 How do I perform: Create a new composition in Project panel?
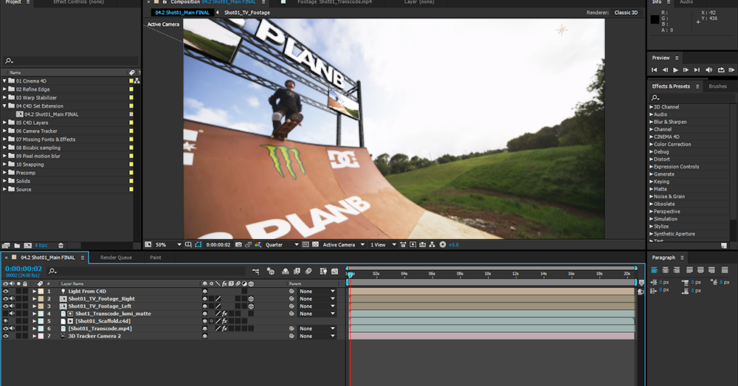pyautogui.click(x=28, y=246)
